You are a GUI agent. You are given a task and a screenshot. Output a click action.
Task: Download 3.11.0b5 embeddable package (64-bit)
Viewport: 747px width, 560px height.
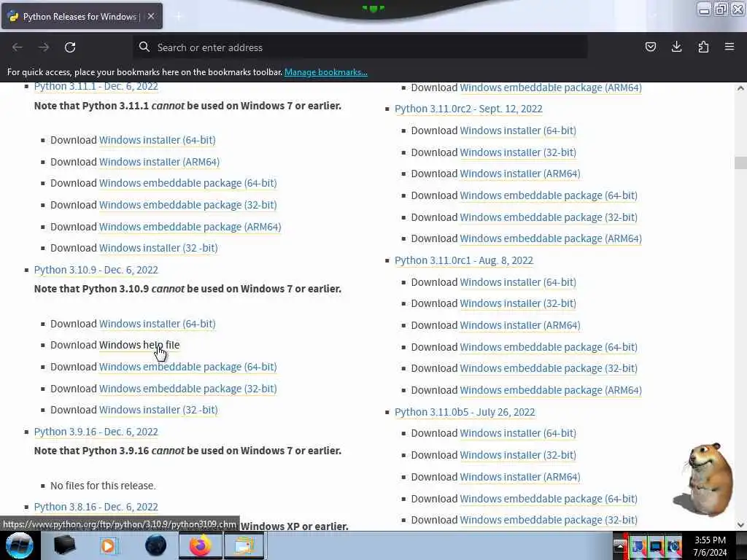549,499
